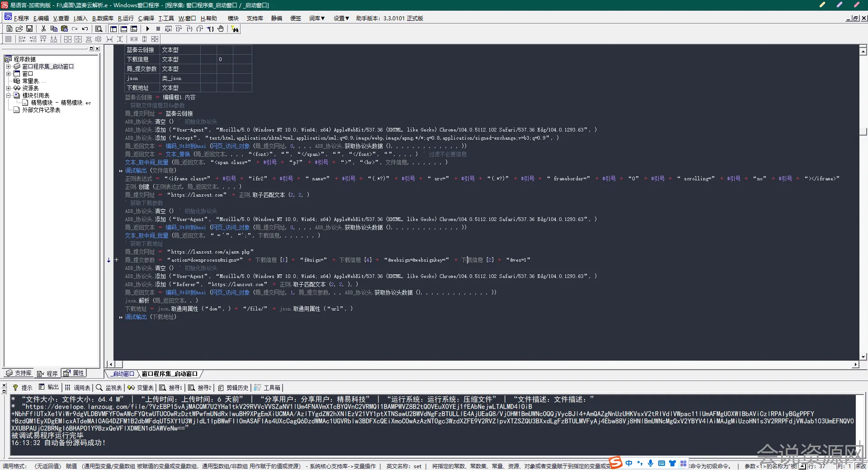Expand the 资源表 tree node
868x470 pixels.
point(8,88)
